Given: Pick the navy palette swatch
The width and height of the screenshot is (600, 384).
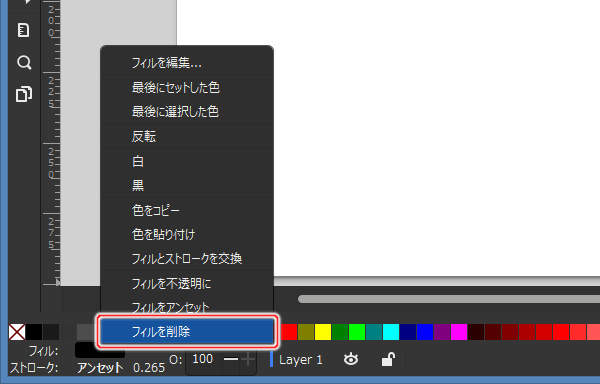Looking at the screenshot, I should point(408,332).
